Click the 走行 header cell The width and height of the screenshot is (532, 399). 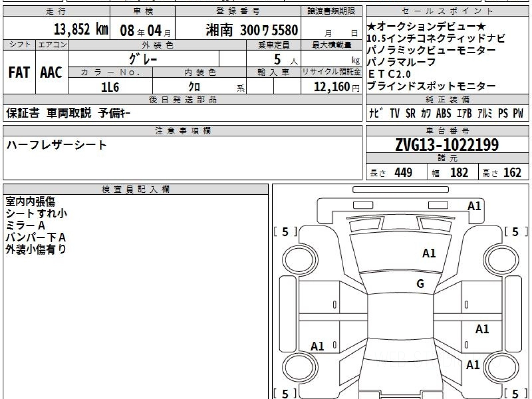coord(56,12)
